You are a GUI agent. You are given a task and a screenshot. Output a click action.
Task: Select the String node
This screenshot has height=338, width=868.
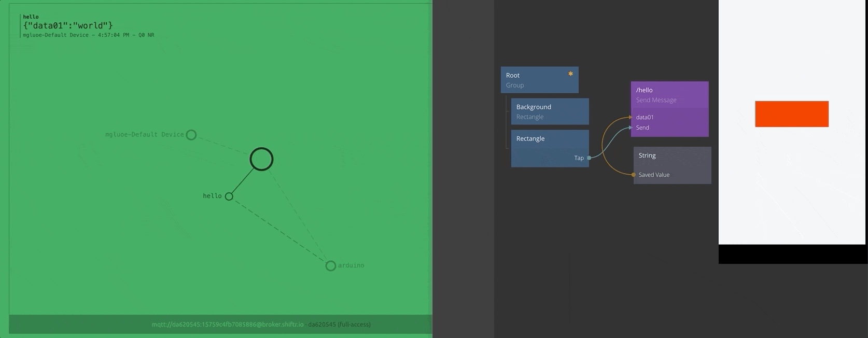tap(672, 165)
